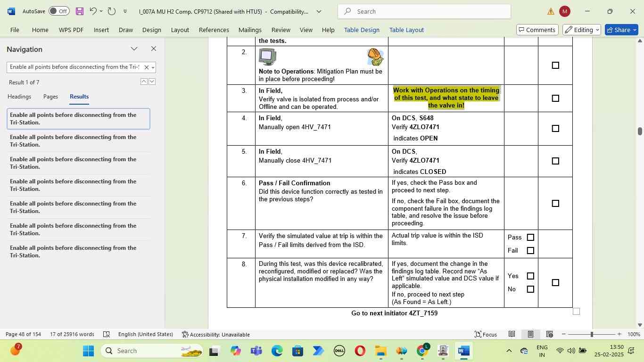Click Page 48 of 154 status indicator
Image resolution: width=644 pixels, height=362 pixels.
point(23,335)
